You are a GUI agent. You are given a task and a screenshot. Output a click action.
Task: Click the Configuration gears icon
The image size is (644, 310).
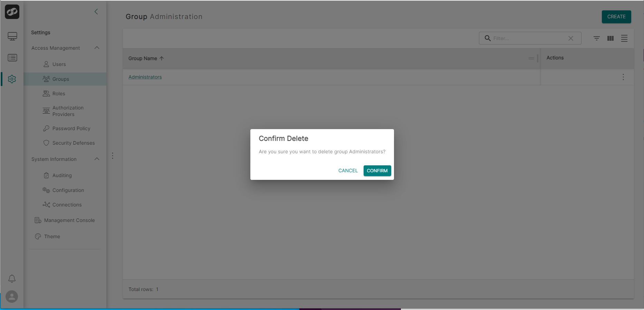click(46, 190)
